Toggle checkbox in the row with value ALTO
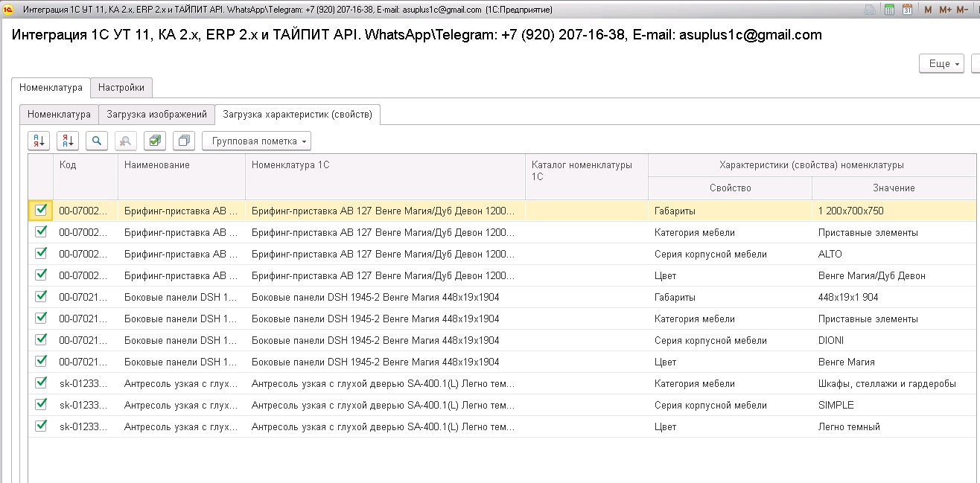This screenshot has height=483, width=980. [x=41, y=253]
